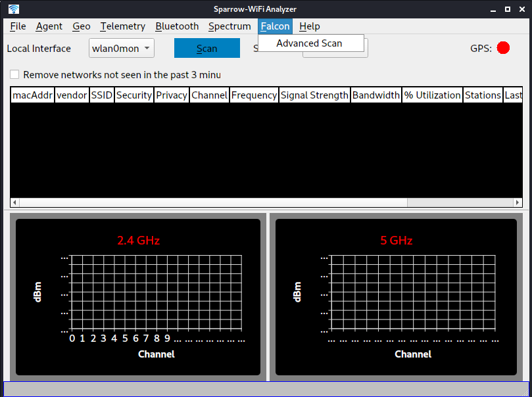
Task: Click the horizontal scrollbar thumb of table
Action: point(213,202)
